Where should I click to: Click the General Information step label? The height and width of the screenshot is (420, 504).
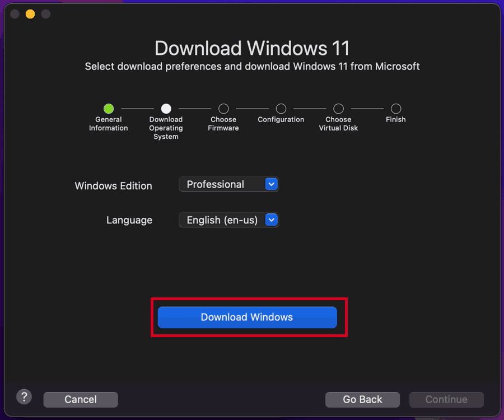click(109, 124)
